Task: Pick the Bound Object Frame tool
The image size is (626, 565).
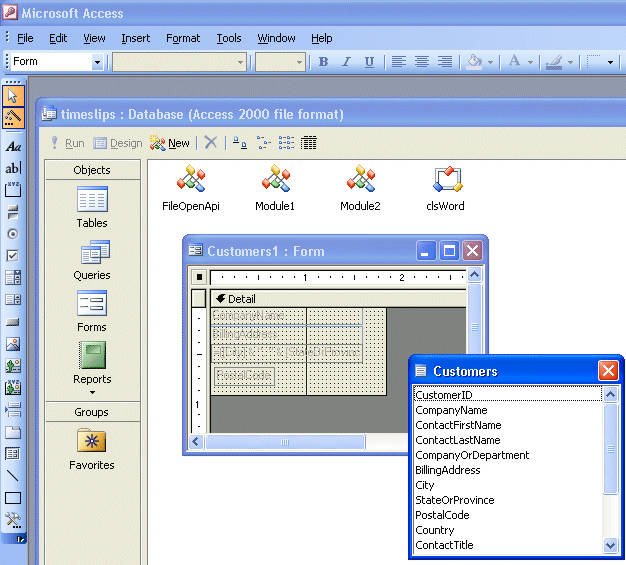Action: point(13,387)
